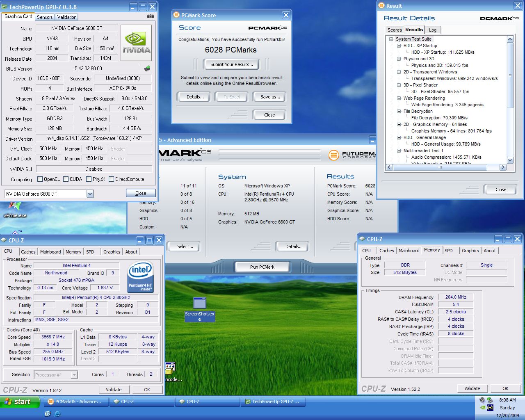The width and height of the screenshot is (525, 420).
Task: Switch to the GPU-Z Validation tab
Action: pyautogui.click(x=66, y=17)
